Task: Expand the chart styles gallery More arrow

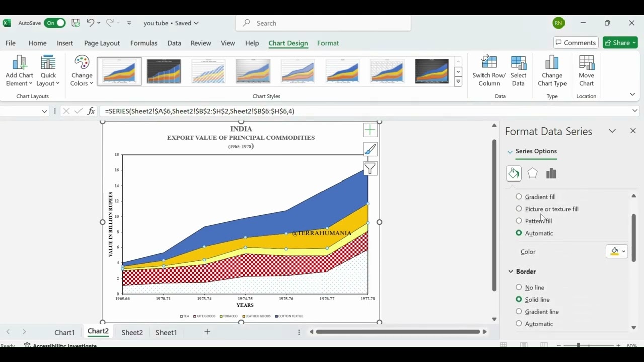Action: 458,82
